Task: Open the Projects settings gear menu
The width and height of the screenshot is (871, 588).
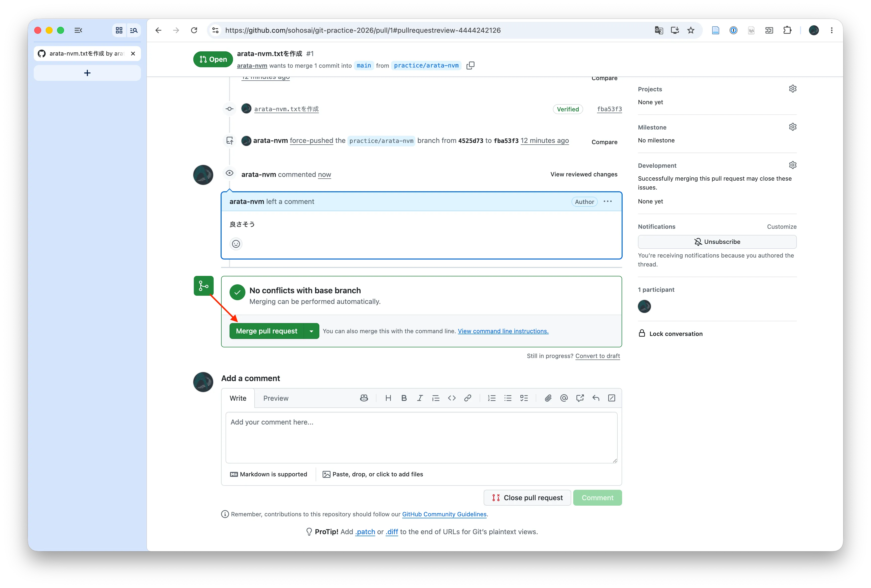Action: point(792,88)
